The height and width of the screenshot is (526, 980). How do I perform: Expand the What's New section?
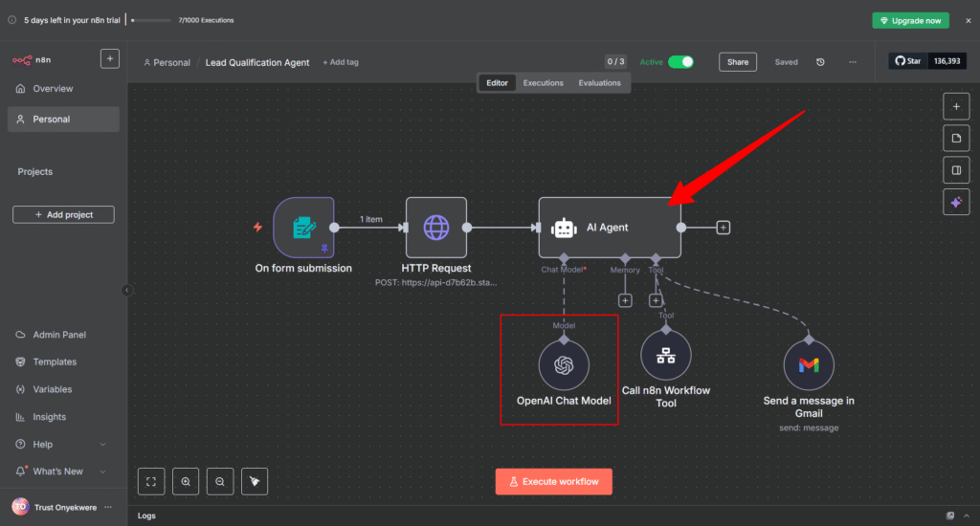(x=102, y=471)
